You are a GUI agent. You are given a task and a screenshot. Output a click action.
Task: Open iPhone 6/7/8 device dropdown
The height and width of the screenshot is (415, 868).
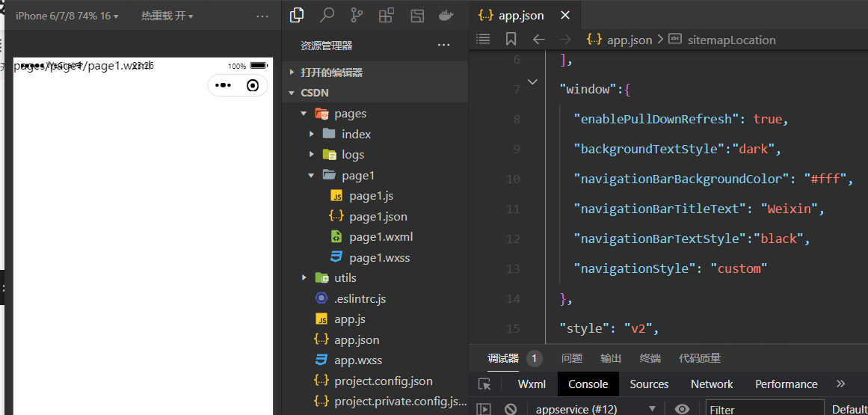(67, 16)
